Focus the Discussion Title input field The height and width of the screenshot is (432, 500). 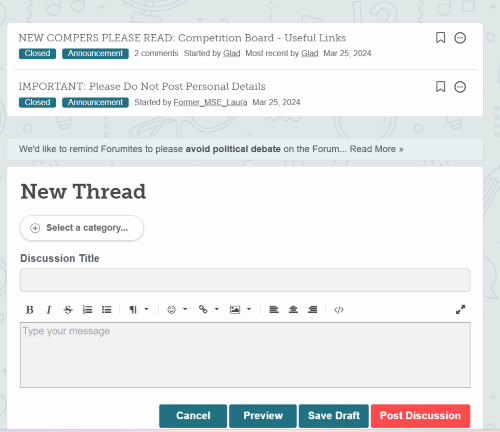point(245,280)
